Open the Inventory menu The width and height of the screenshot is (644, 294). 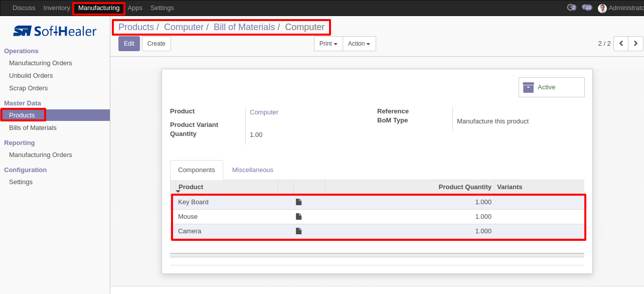(57, 8)
